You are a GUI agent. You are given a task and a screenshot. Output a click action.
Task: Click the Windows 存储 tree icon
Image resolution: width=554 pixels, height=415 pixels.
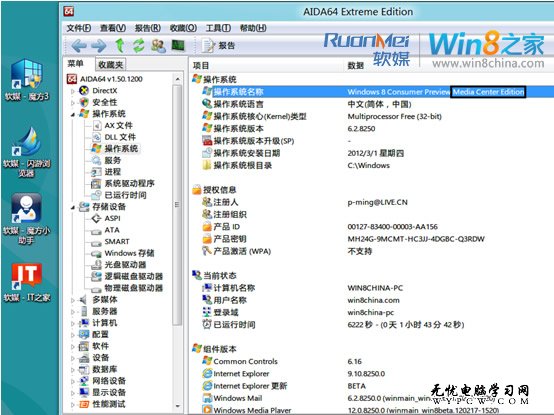pyautogui.click(x=96, y=254)
